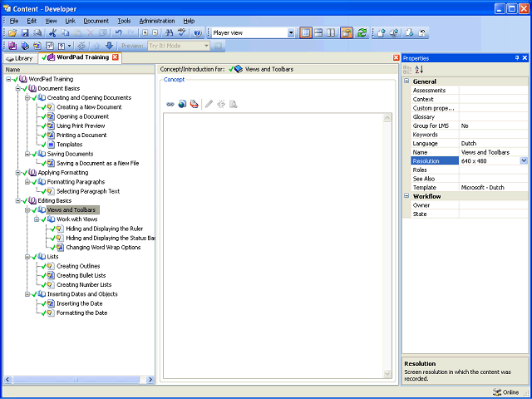Open dropdown arrow beside question-mark frame icon

(x=70, y=46)
